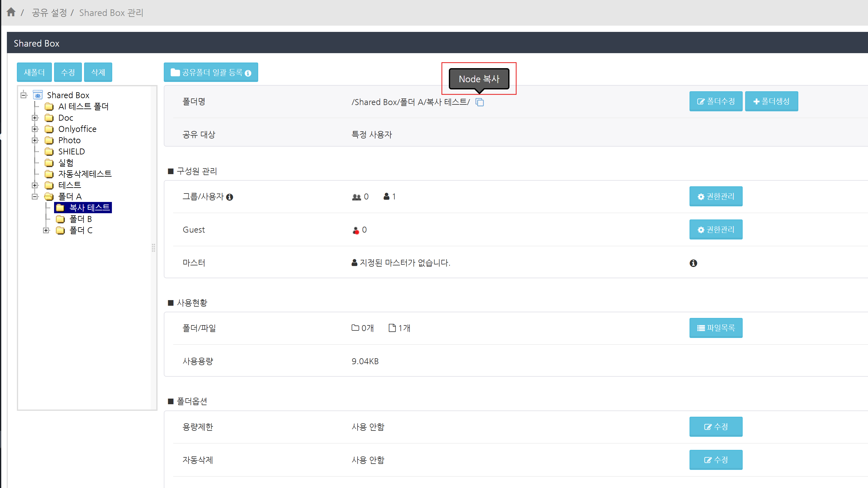Open 공유 설정 breadcrumb link
The width and height of the screenshot is (868, 488).
point(49,13)
